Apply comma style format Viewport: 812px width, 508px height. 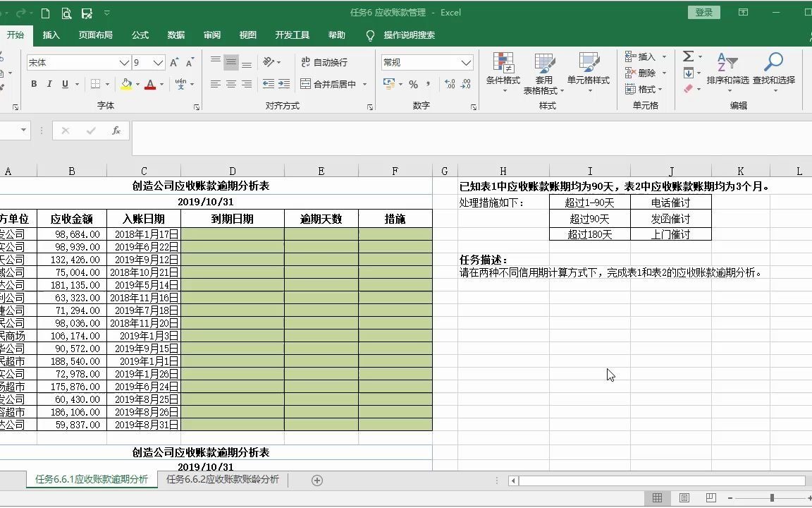(x=429, y=84)
